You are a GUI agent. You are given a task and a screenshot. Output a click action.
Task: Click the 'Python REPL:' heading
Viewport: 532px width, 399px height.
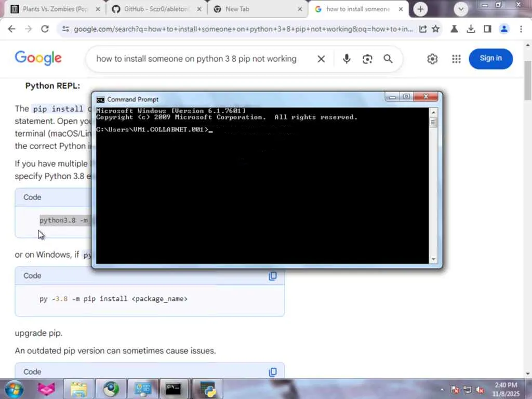pos(52,86)
